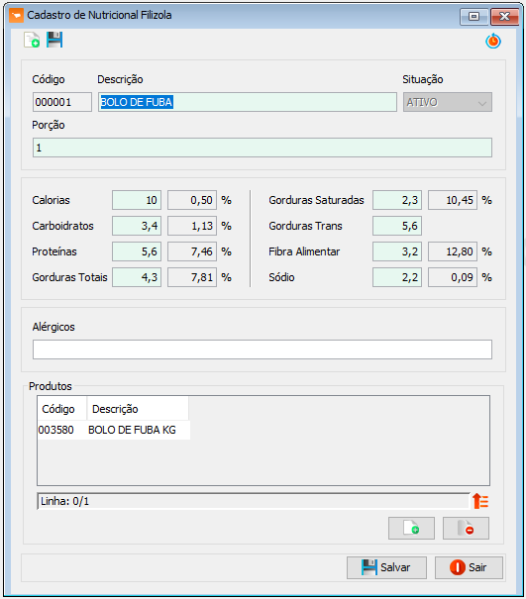Screen dimensions: 526x599
Task: Click the restore window button in title bar
Action: click(474, 16)
